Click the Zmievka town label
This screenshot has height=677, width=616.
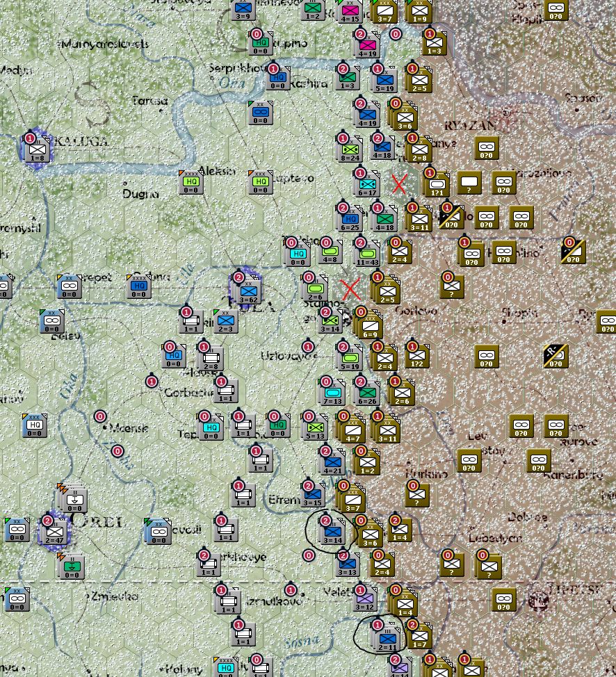(114, 596)
